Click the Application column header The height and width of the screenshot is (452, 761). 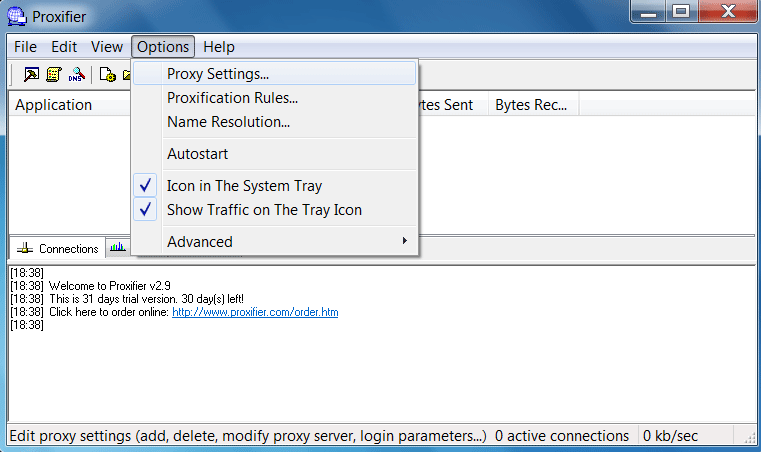70,105
